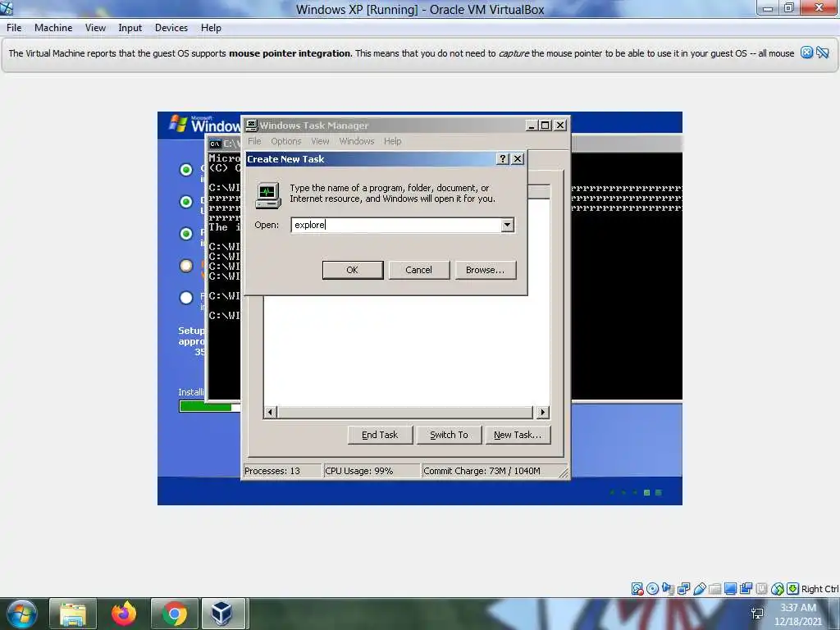Click the CPU Usage: 99% status text
The width and height of the screenshot is (840, 630).
[359, 471]
